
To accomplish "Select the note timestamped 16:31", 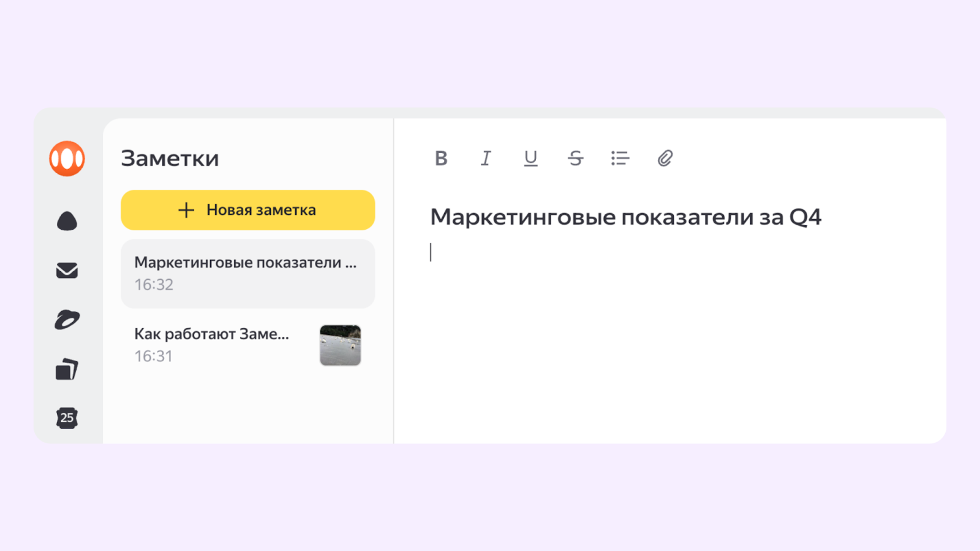I will pos(154,355).
